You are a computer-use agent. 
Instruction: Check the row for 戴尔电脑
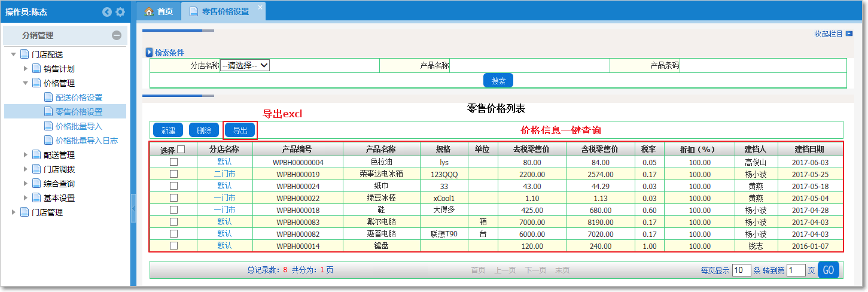click(x=173, y=222)
